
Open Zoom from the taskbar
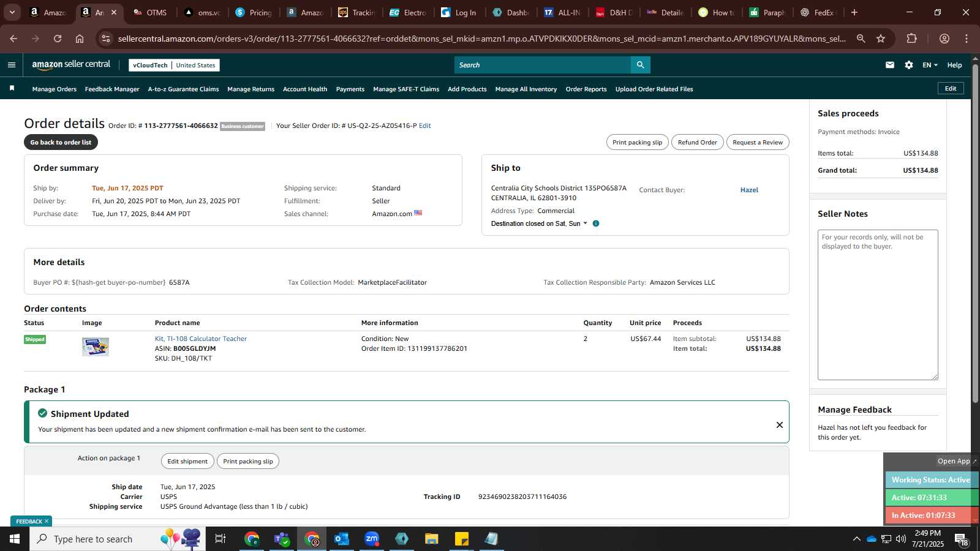pos(372,539)
